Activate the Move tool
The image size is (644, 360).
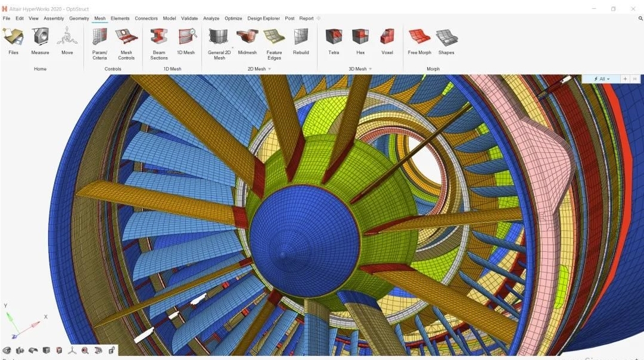[x=67, y=41]
